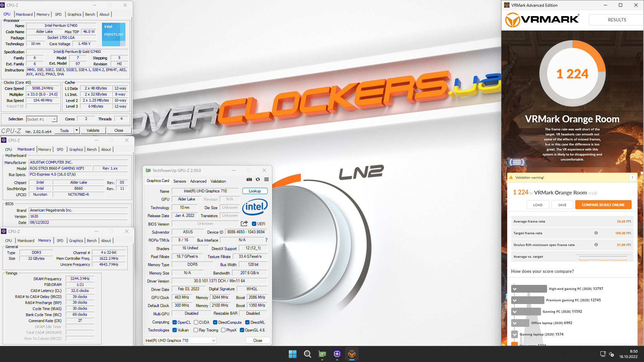Screen dimensions: 644x362
Task: Expand Gaming PC (2020) comparison
Action: (x=515, y=311)
